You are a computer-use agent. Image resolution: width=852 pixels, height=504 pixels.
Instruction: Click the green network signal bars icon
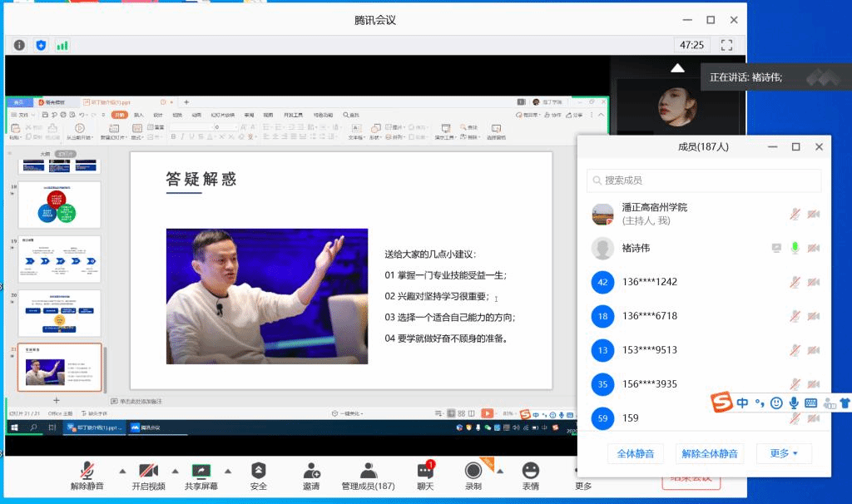(x=62, y=45)
